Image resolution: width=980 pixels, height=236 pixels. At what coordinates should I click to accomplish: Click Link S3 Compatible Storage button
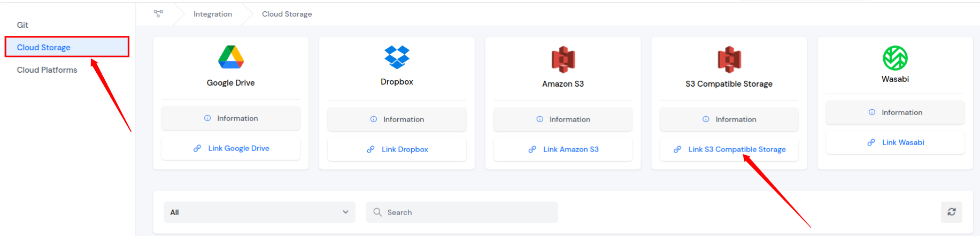(x=729, y=149)
